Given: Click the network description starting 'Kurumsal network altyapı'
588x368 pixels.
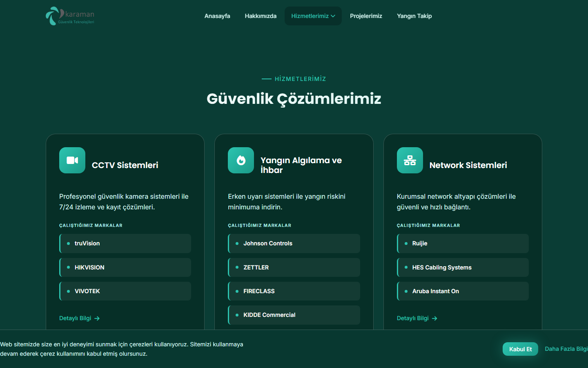Looking at the screenshot, I should pos(456,202).
